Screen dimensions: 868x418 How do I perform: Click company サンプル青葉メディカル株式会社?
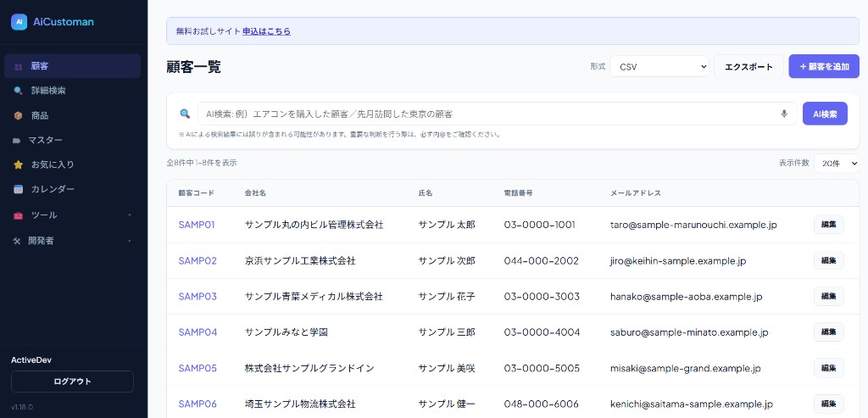click(314, 297)
